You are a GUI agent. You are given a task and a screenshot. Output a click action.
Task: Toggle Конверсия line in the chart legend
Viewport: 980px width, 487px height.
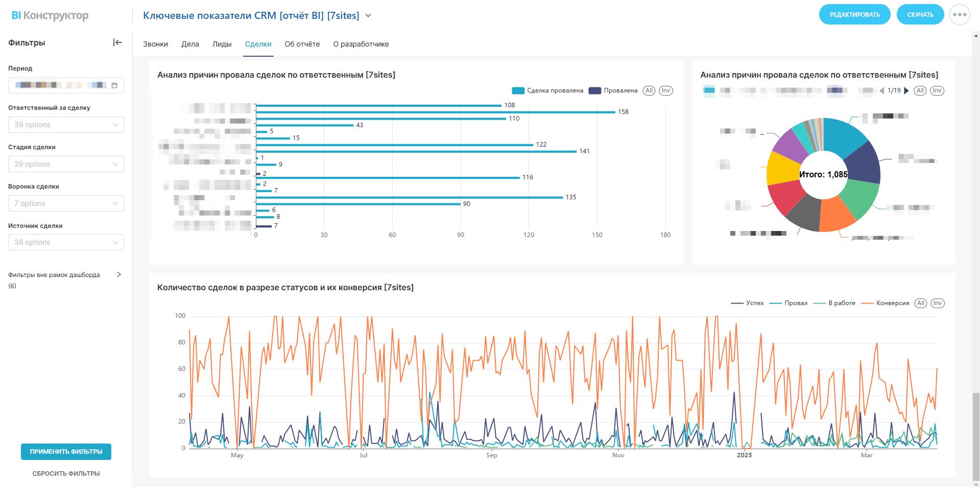(x=885, y=303)
